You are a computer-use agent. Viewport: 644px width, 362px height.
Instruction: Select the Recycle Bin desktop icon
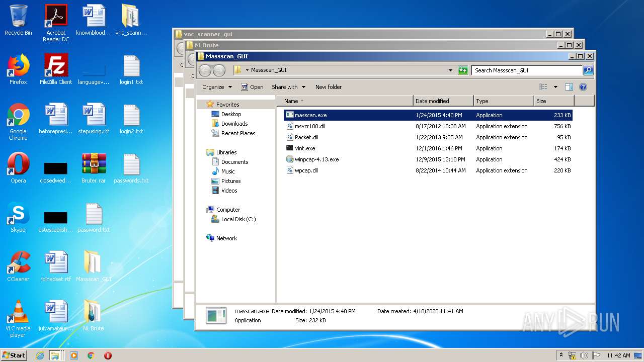pos(18,21)
